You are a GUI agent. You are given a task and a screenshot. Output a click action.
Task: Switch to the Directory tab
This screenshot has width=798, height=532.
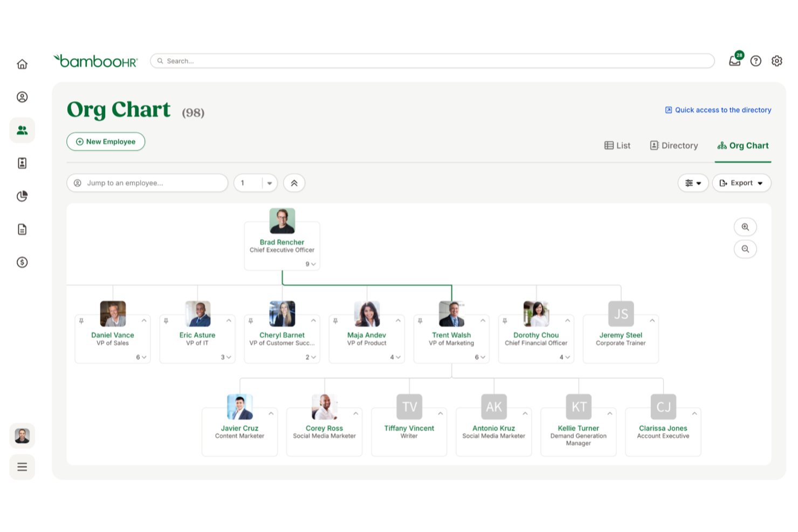pos(673,145)
